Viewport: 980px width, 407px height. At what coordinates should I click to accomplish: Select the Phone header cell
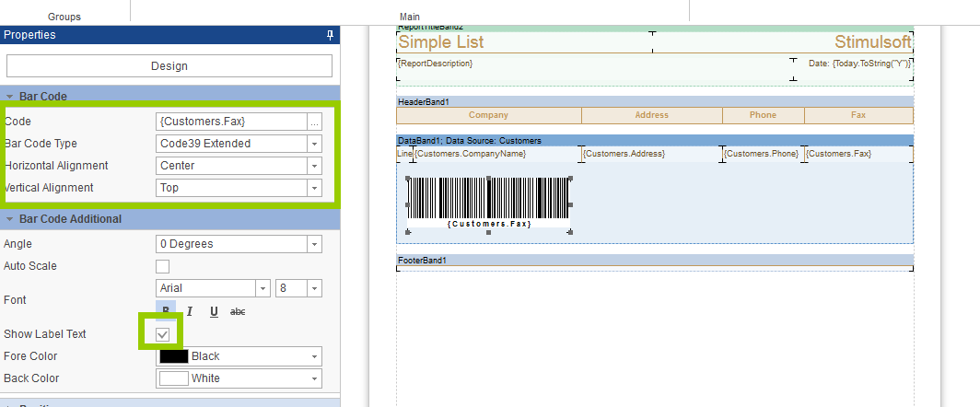[764, 115]
